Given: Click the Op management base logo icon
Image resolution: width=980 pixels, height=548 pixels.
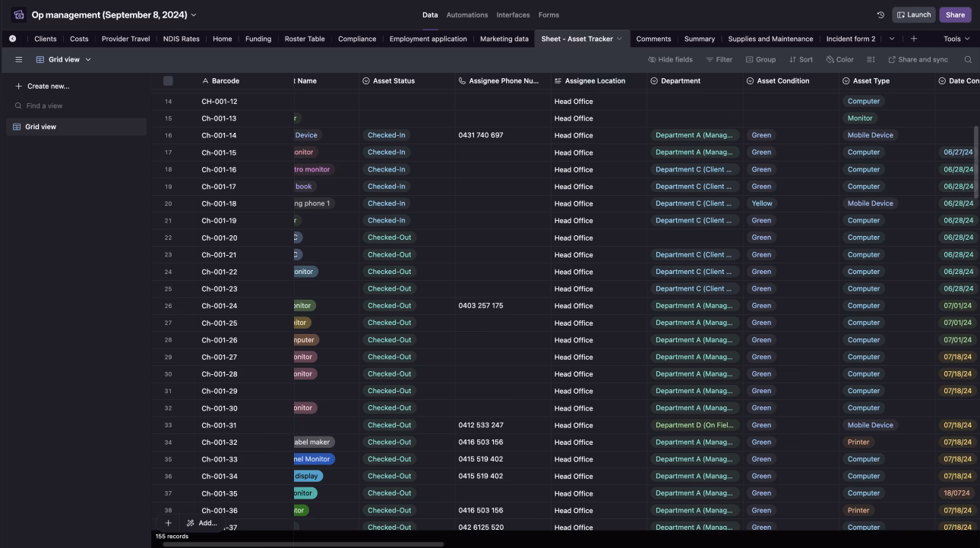Looking at the screenshot, I should click(19, 14).
